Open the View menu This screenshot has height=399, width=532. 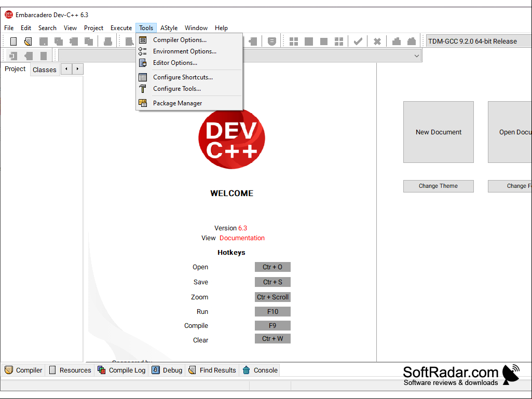click(70, 28)
